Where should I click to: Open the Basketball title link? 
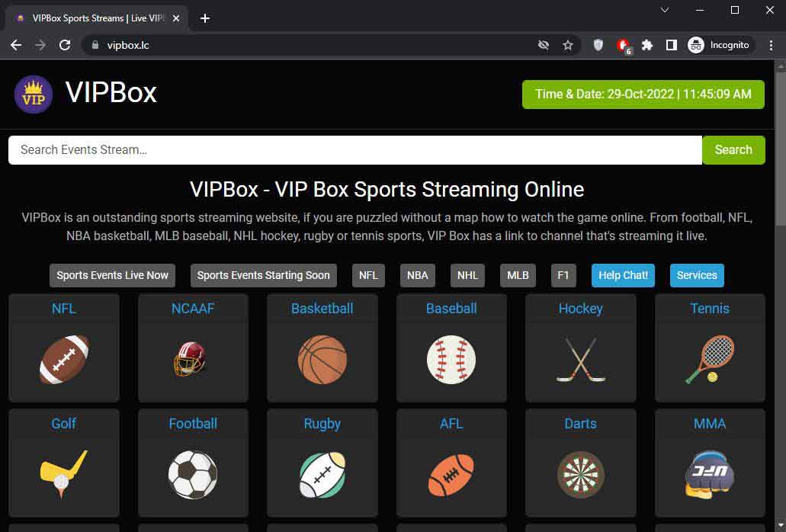tap(322, 309)
